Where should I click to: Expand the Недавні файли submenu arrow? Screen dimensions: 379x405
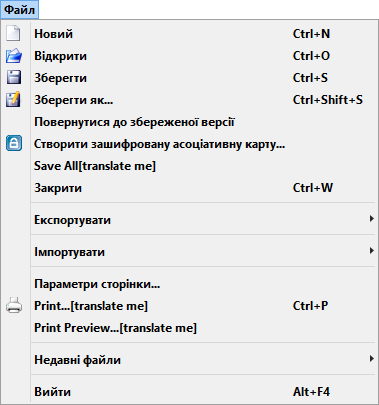point(371,359)
